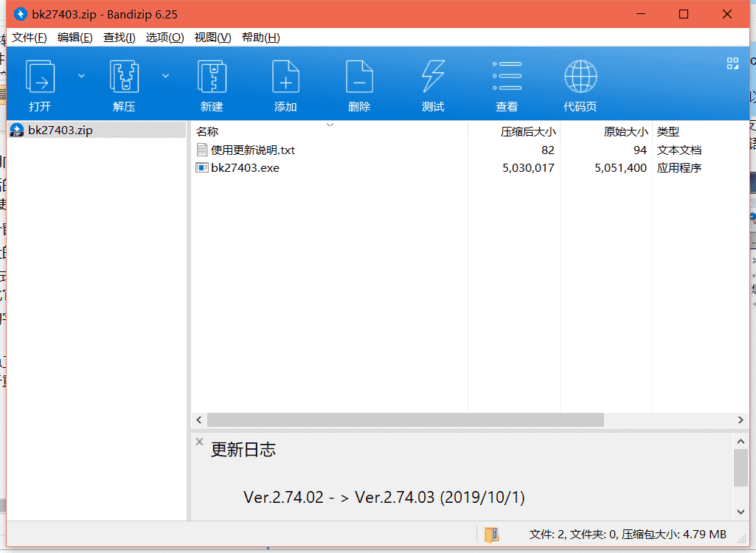Viewport: 756px width, 553px height.
Task: Click the compressed size 82 cell
Action: pyautogui.click(x=548, y=150)
